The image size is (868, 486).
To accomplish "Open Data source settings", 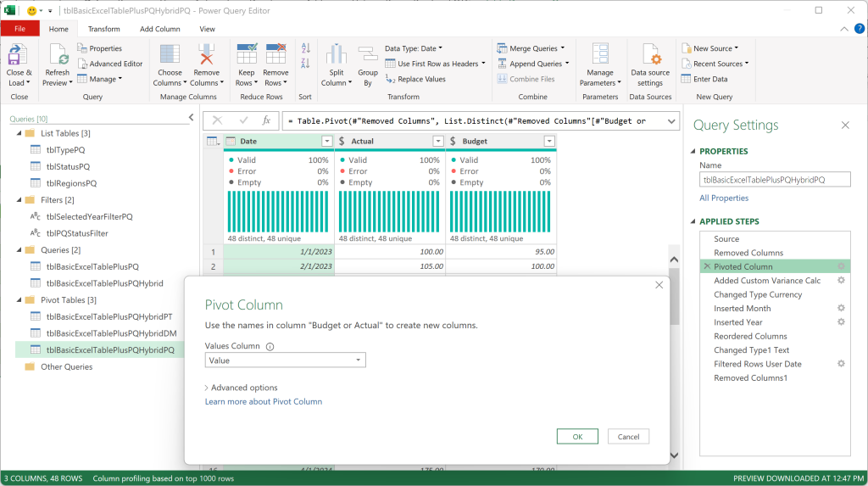I will tap(650, 66).
